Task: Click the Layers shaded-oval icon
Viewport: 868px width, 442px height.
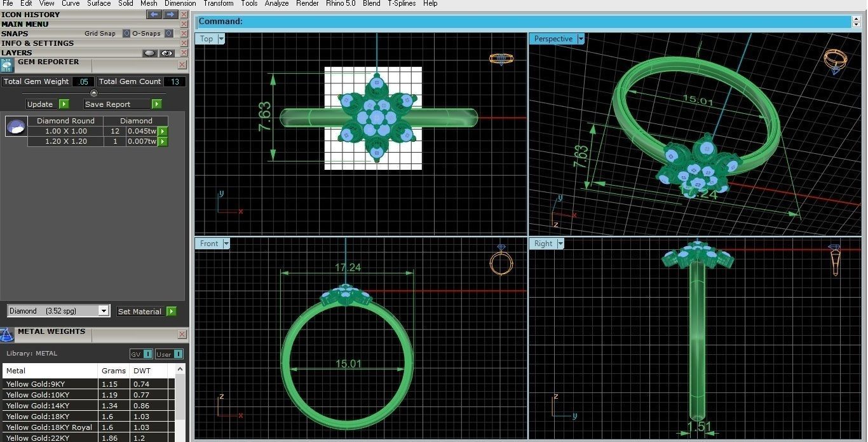Action: (150, 53)
